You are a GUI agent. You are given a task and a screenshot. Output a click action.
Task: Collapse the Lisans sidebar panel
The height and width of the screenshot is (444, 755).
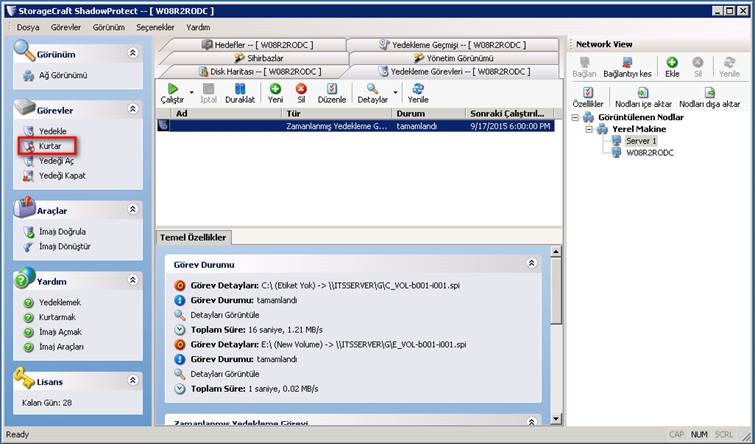132,380
